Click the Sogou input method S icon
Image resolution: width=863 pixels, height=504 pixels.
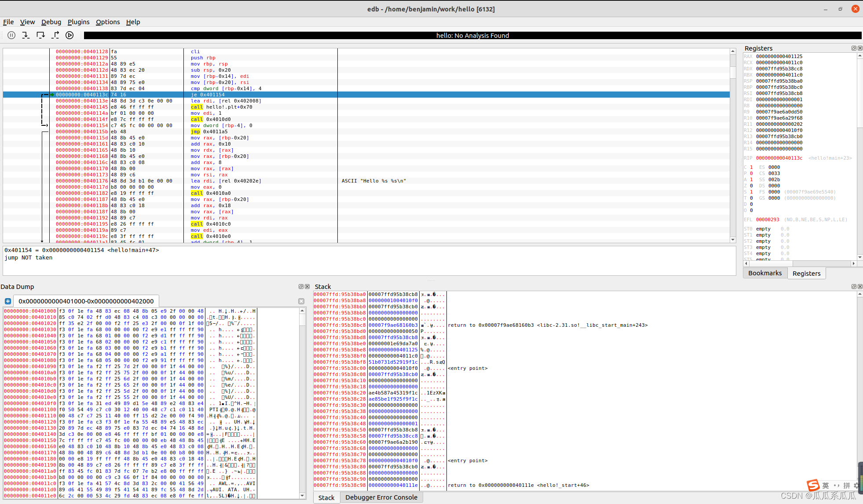(813, 485)
